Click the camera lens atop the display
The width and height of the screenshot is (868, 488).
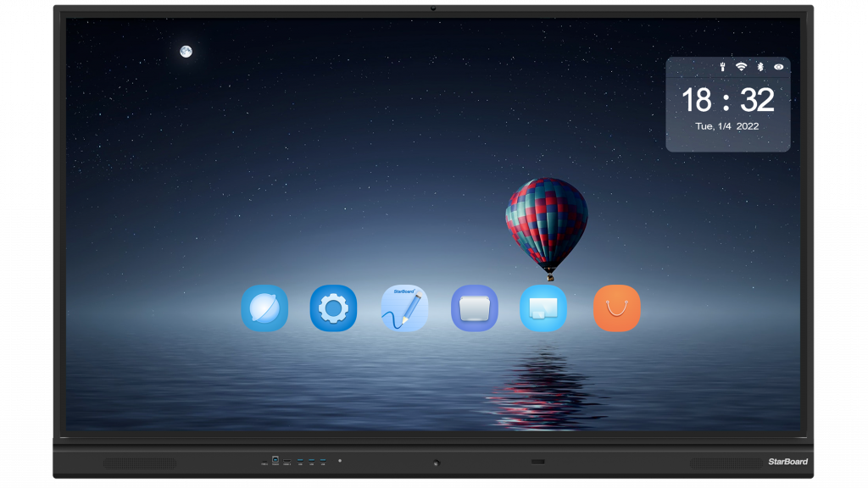433,8
